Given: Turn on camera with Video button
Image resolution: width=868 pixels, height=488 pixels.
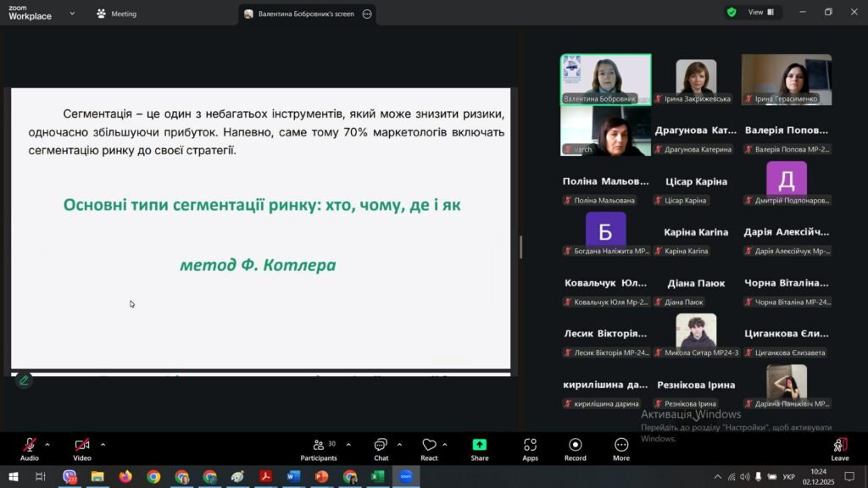Looking at the screenshot, I should [82, 448].
